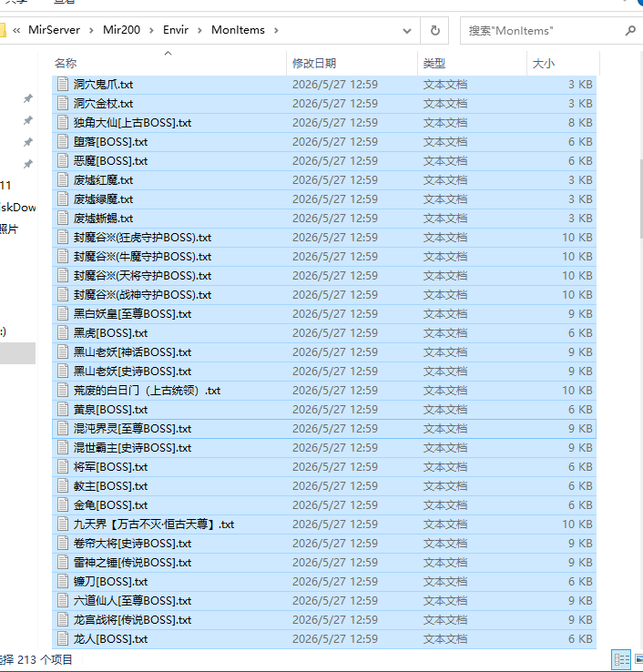Image resolution: width=643 pixels, height=672 pixels.
Task: Click file icon of 独角大仙[上古BOSS].txt
Action: point(63,123)
